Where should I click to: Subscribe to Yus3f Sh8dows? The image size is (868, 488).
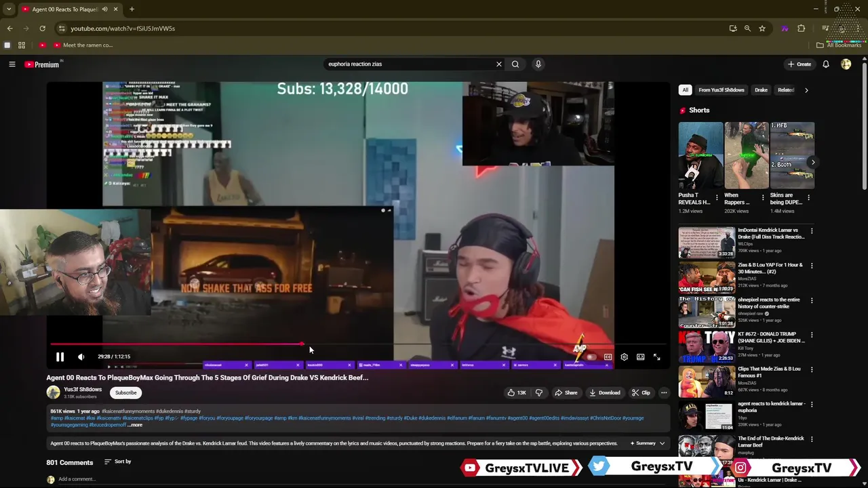pyautogui.click(x=125, y=392)
